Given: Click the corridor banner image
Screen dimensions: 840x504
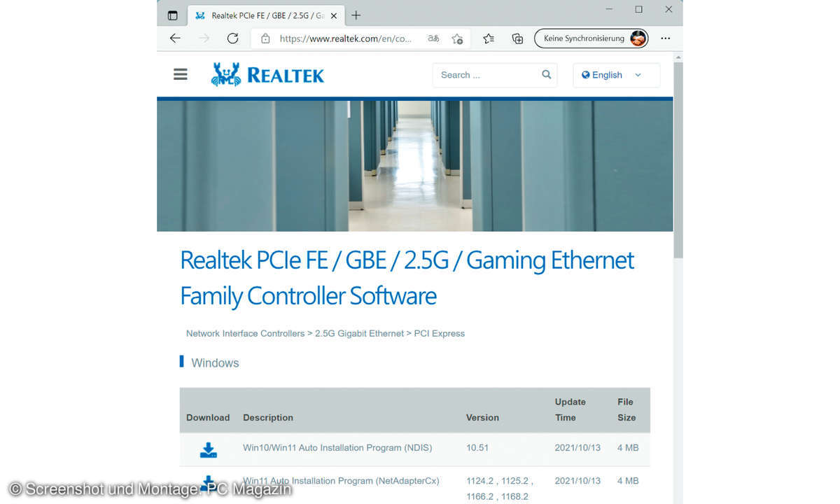Looking at the screenshot, I should tap(415, 166).
